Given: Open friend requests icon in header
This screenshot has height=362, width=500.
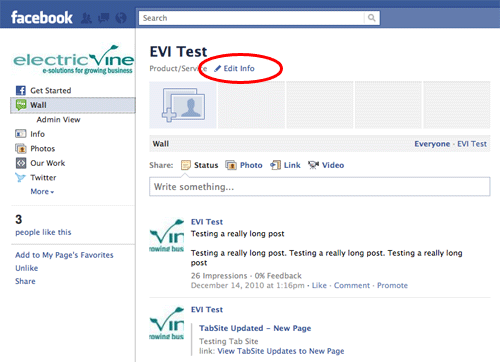Looking at the screenshot, I should click(x=86, y=18).
